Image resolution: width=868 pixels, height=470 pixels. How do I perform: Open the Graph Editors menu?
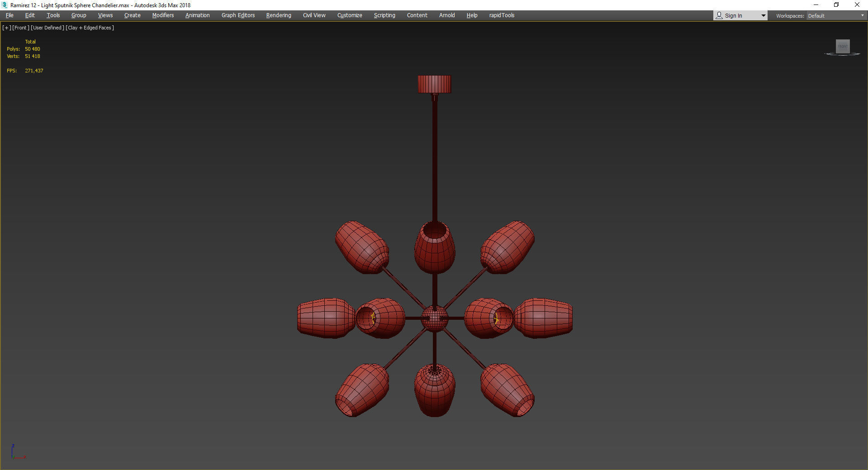point(238,15)
